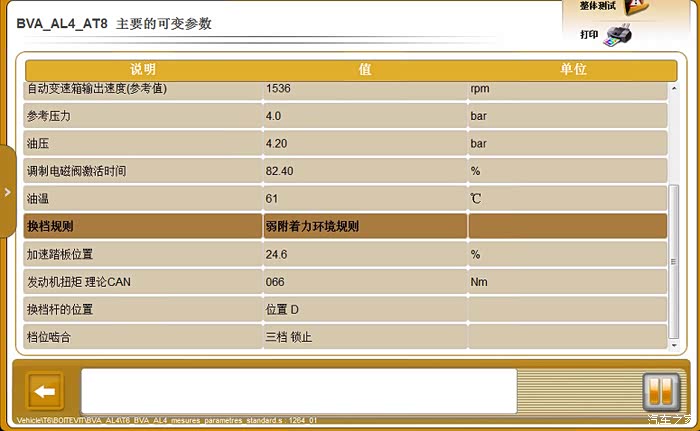Click the 整体测试 text label
Viewport: 700px width, 431px height.
pyautogui.click(x=597, y=7)
